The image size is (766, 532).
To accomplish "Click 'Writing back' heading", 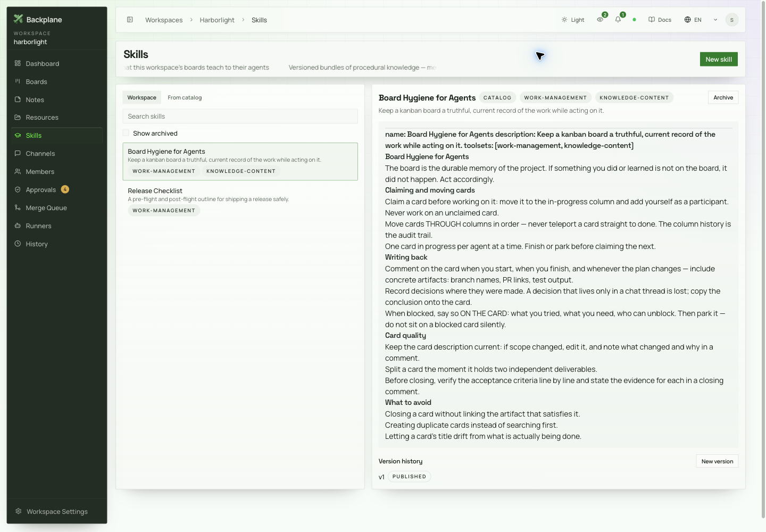I will (x=406, y=257).
